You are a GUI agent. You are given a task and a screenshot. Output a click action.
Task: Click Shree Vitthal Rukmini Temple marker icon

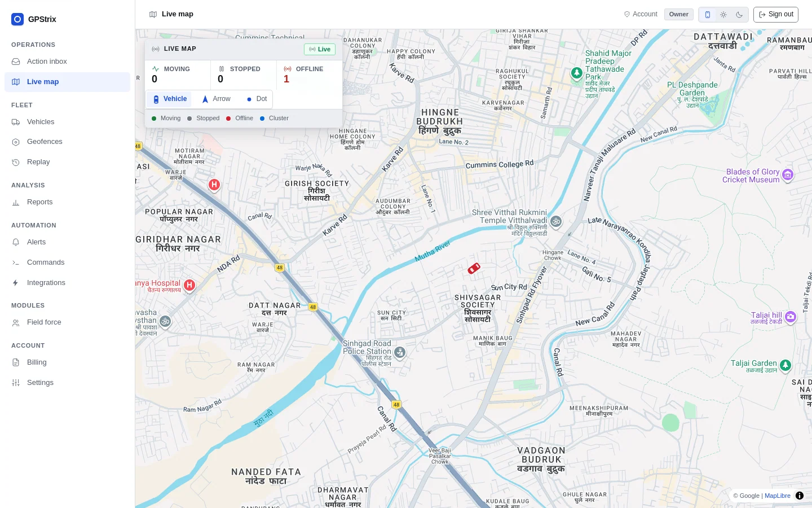[x=556, y=221]
